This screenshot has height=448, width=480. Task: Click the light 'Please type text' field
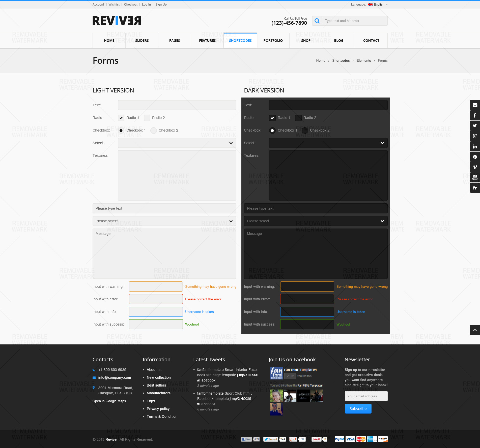point(164,208)
